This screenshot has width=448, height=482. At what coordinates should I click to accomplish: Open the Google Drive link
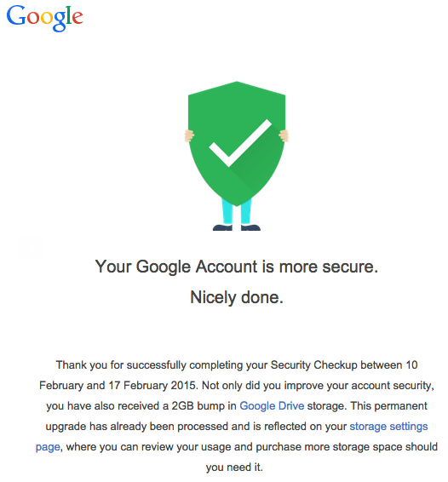(x=272, y=405)
